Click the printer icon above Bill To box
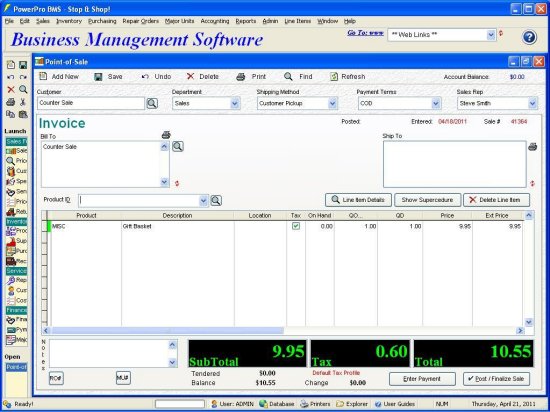This screenshot has height=412, width=550. click(166, 135)
